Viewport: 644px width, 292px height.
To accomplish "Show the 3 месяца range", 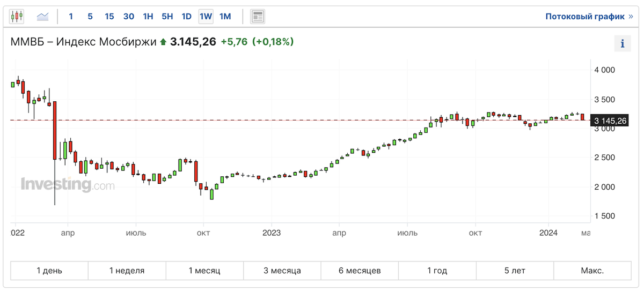I will click(282, 271).
